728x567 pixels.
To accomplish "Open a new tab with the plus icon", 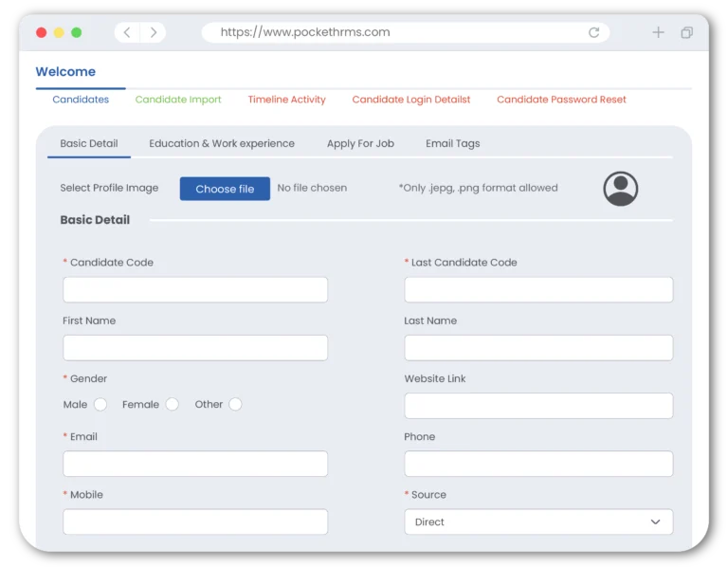I will tap(658, 32).
